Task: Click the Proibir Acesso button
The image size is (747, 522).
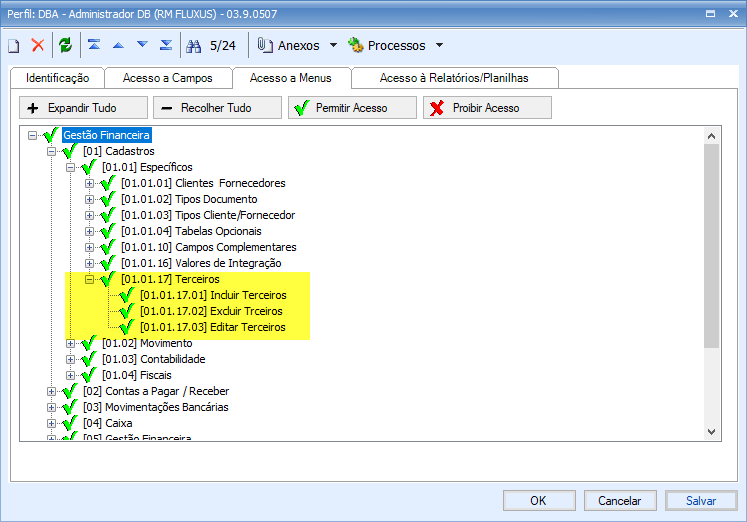Action: click(487, 108)
